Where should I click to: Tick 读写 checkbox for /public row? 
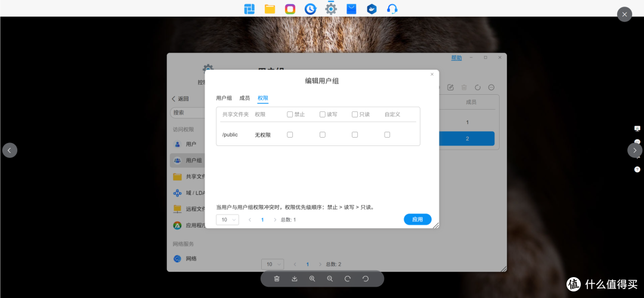point(323,135)
